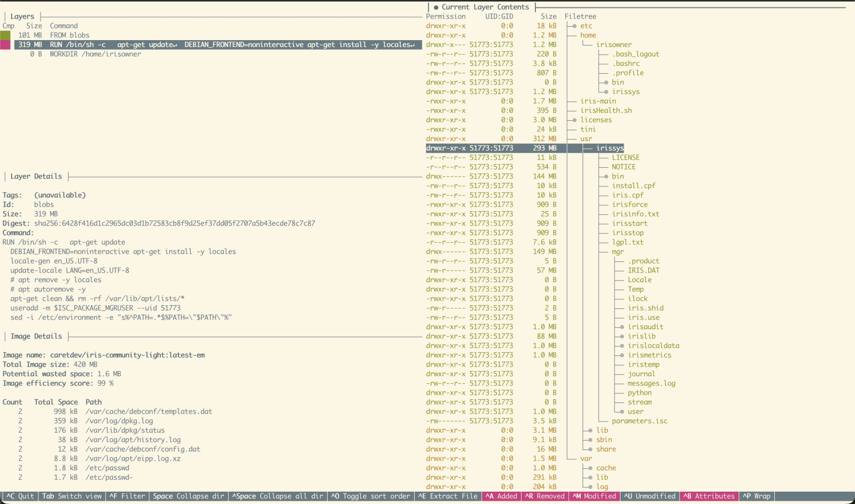Toggle the Added files filter
This screenshot has height=504, width=855.
coord(501,496)
